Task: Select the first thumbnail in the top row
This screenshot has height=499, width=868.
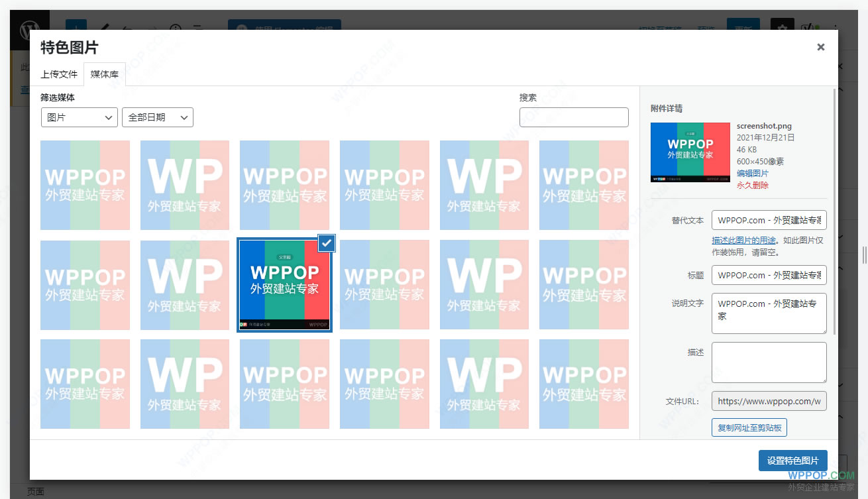Action: coord(85,185)
